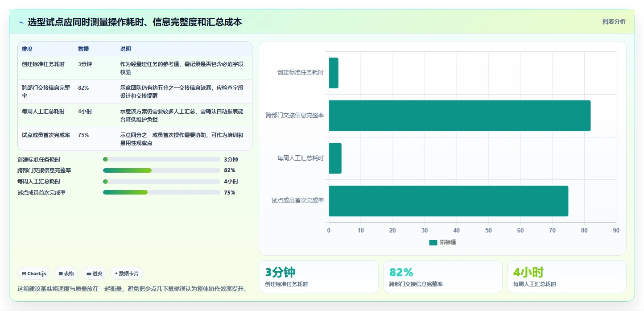Image resolution: width=644 pixels, height=311 pixels.
Task: Click the 75% value beside the progress bar
Action: click(230, 193)
